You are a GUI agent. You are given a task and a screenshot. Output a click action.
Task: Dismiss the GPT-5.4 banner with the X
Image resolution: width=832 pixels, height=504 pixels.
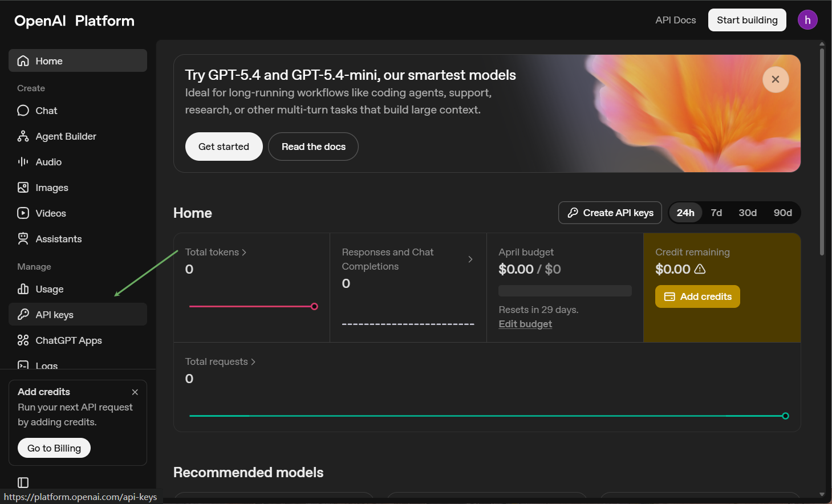[x=776, y=79]
